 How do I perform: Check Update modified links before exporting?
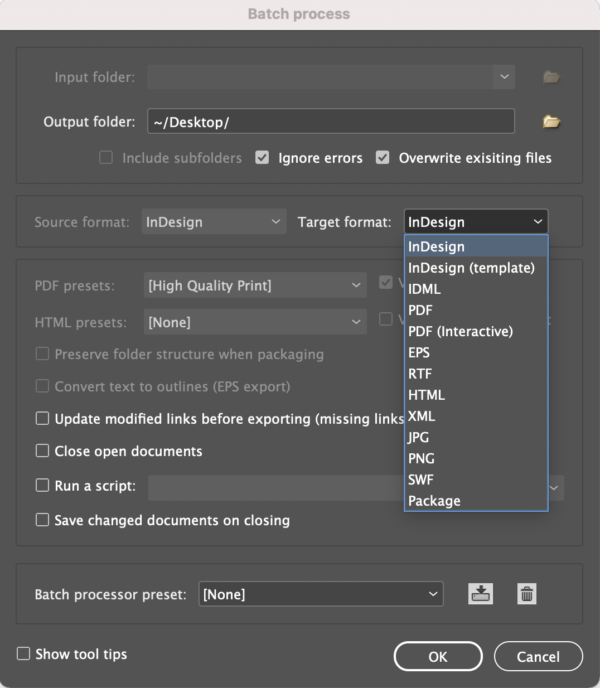coord(42,419)
